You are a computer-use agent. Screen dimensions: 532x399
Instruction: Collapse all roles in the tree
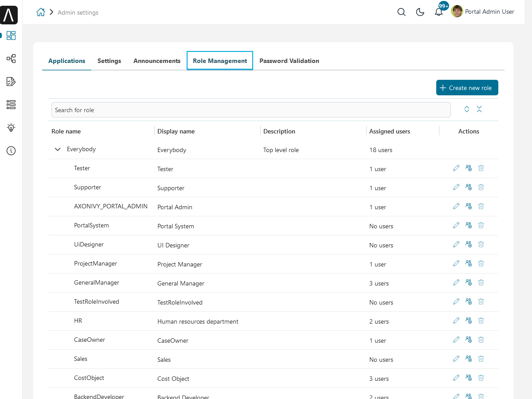click(x=479, y=110)
